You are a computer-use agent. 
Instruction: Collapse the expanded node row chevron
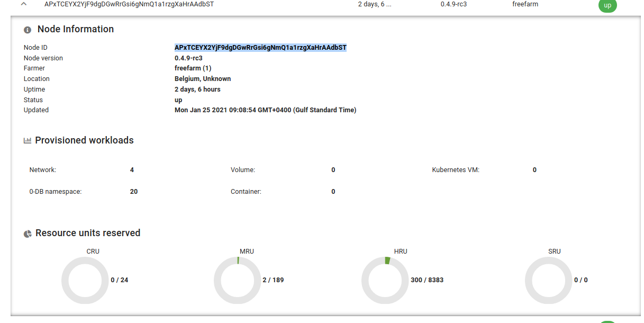coord(24,4)
